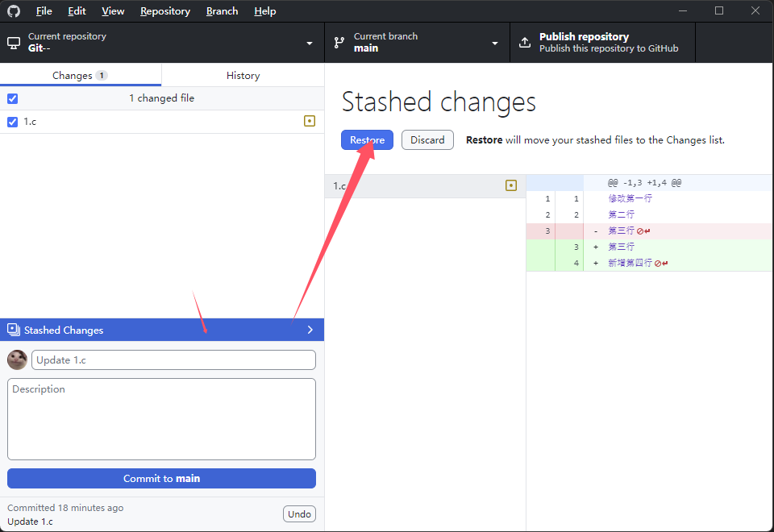
Task: Click modified status icon in stashed 1.c row
Action: 510,186
